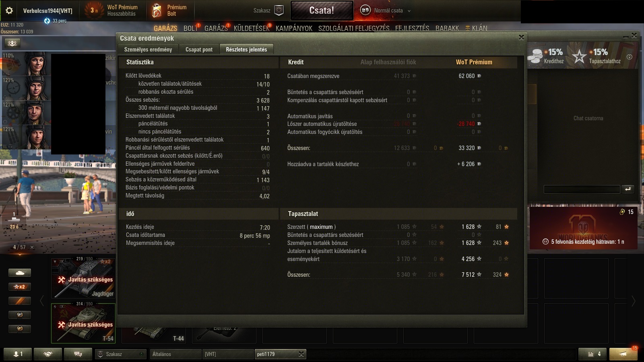Select the Jagdtiger tank thumbnail
The height and width of the screenshot is (362, 644).
click(x=83, y=278)
